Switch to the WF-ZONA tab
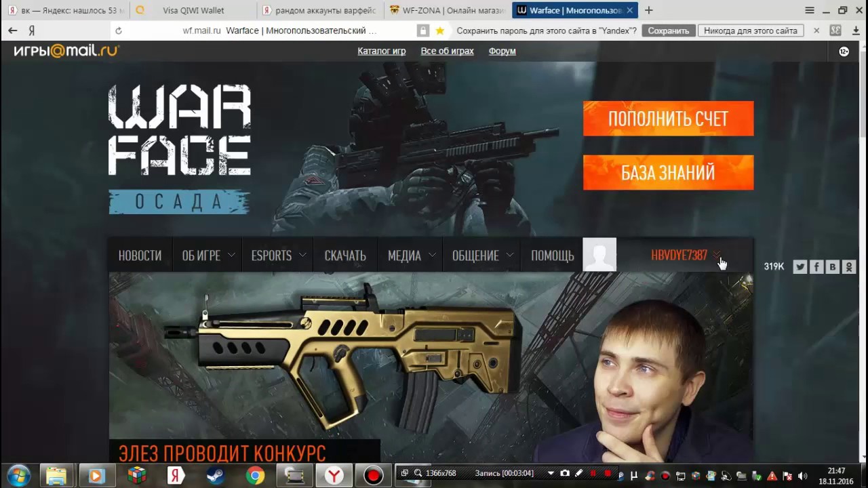 [x=446, y=10]
